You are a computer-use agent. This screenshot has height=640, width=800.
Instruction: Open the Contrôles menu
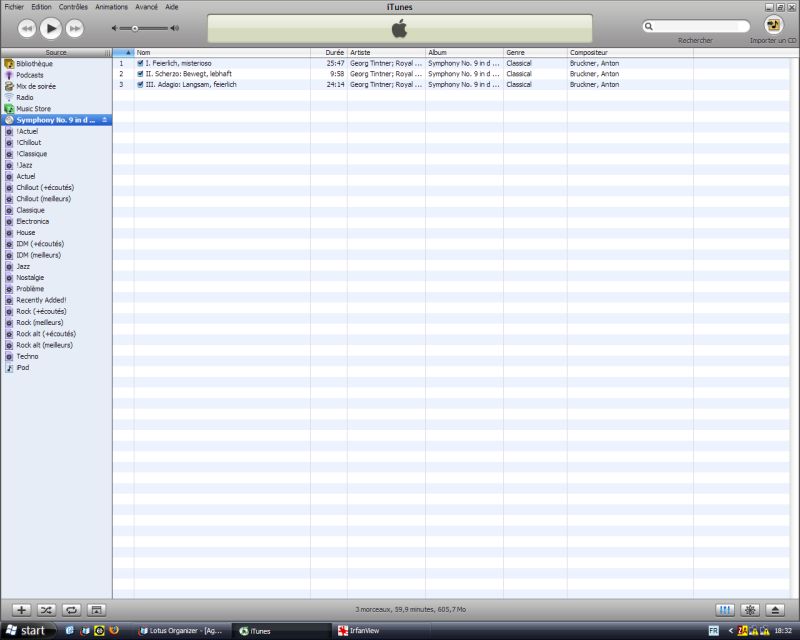click(73, 6)
